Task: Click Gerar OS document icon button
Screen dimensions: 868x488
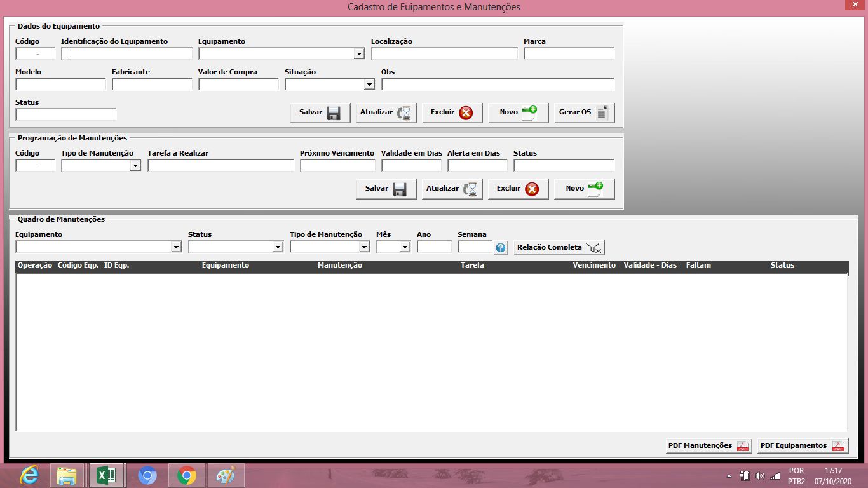Action: 584,112
